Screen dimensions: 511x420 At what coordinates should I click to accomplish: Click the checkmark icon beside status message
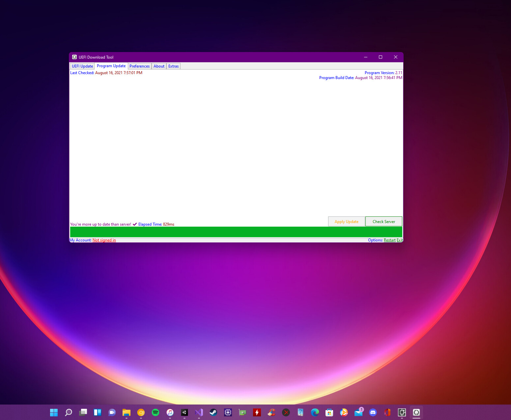(x=135, y=224)
